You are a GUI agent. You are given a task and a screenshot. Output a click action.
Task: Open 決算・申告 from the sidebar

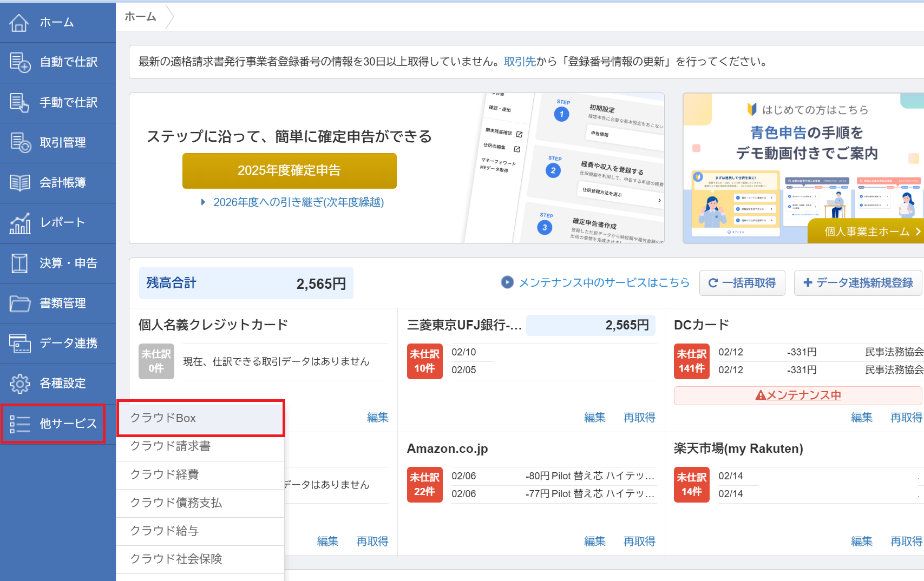[19, 263]
